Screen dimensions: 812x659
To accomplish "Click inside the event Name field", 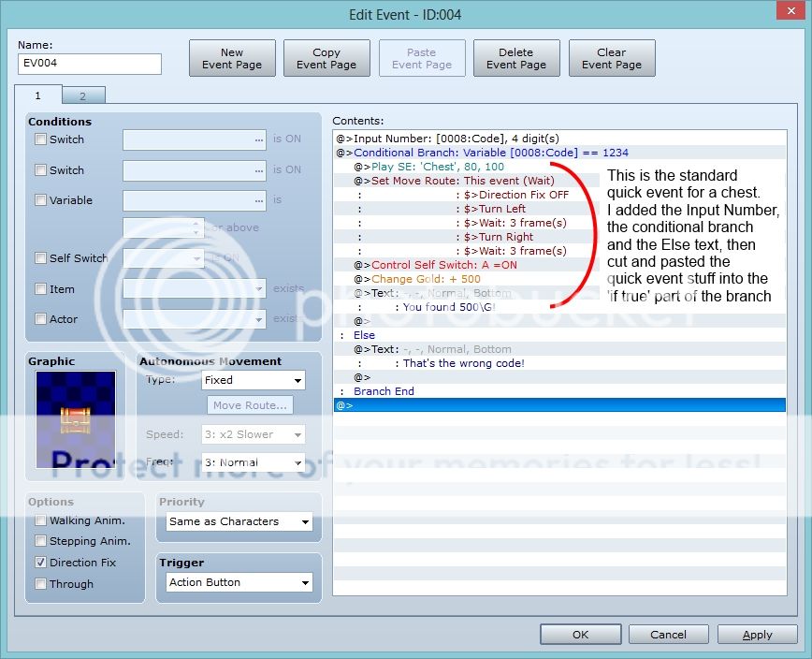I will pyautogui.click(x=90, y=64).
